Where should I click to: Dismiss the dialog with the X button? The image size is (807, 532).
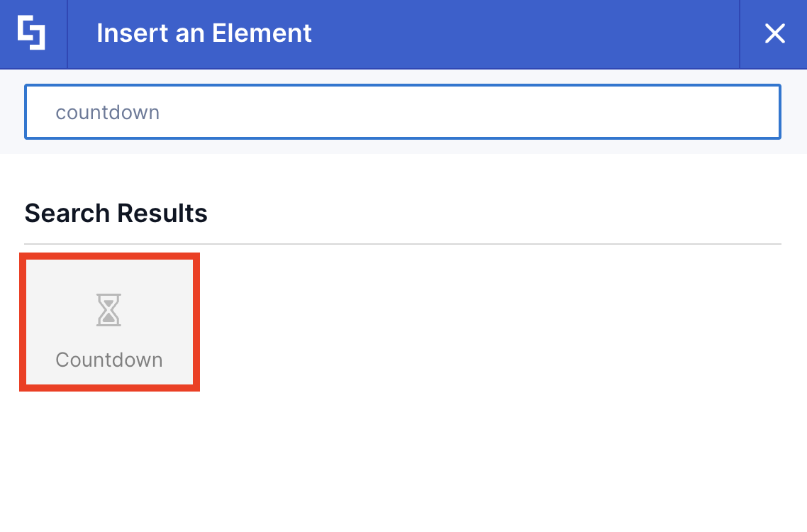(774, 33)
